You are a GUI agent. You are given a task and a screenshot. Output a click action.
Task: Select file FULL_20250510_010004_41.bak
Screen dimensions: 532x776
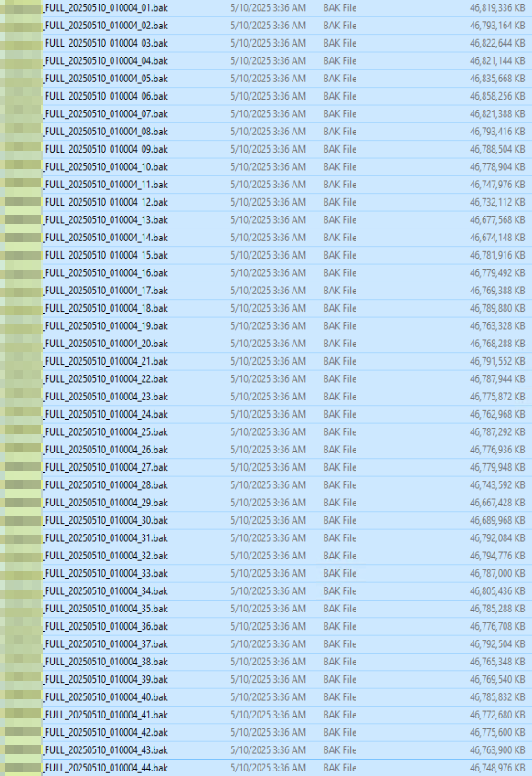pyautogui.click(x=106, y=715)
